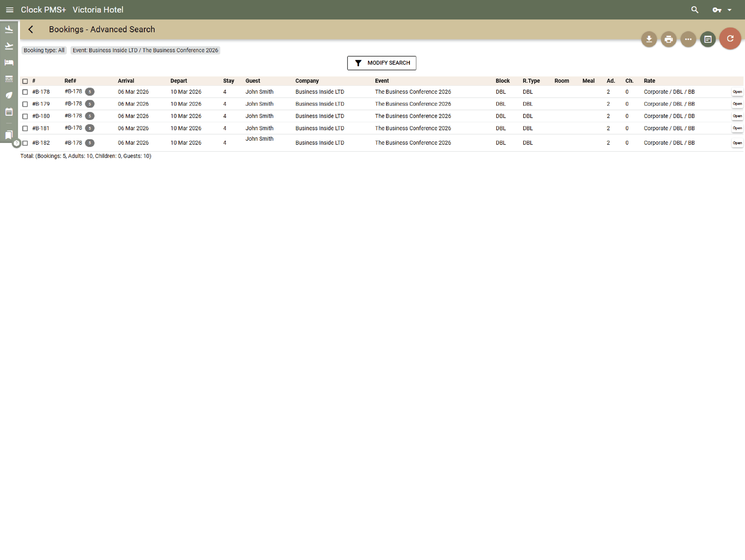Click the Booking type: All filter chip
Image resolution: width=745 pixels, height=560 pixels.
[x=44, y=50]
